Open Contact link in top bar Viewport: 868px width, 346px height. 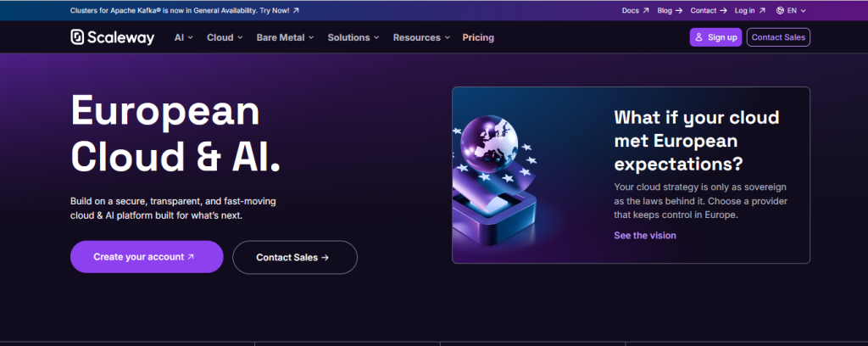(x=709, y=10)
